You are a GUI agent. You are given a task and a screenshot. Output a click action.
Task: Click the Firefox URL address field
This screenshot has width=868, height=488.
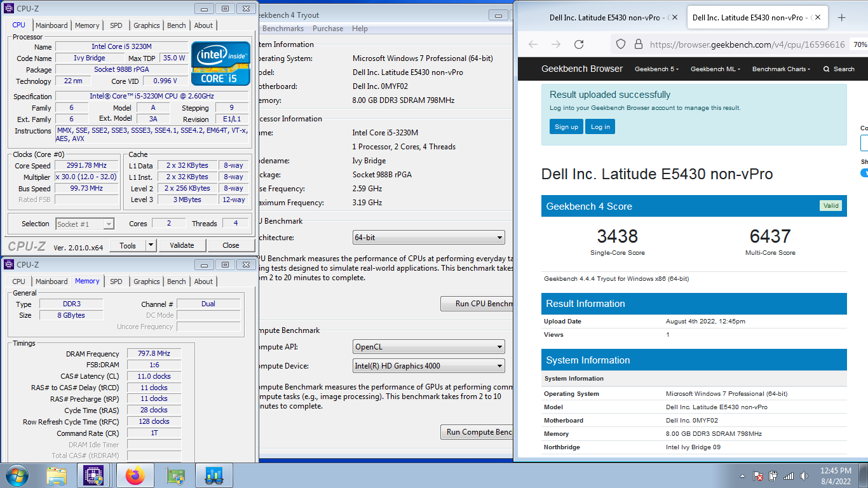pos(747,44)
